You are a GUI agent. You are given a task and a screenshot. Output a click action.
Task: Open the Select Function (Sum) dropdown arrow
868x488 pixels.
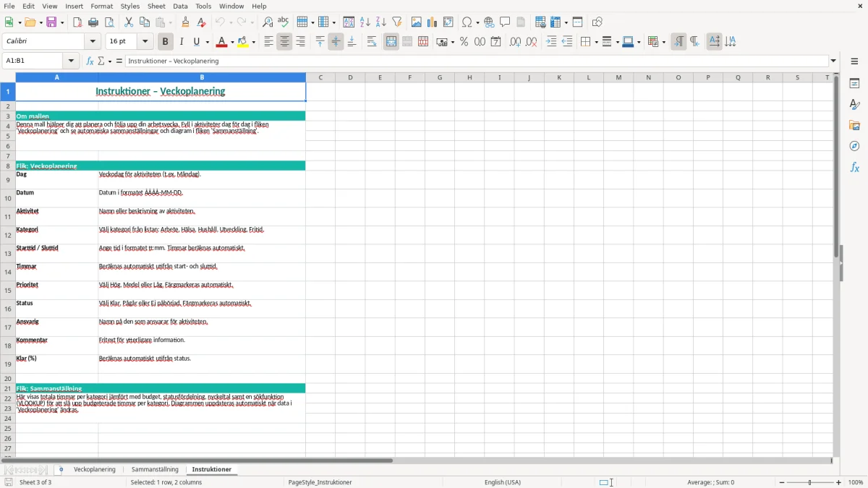[110, 61]
